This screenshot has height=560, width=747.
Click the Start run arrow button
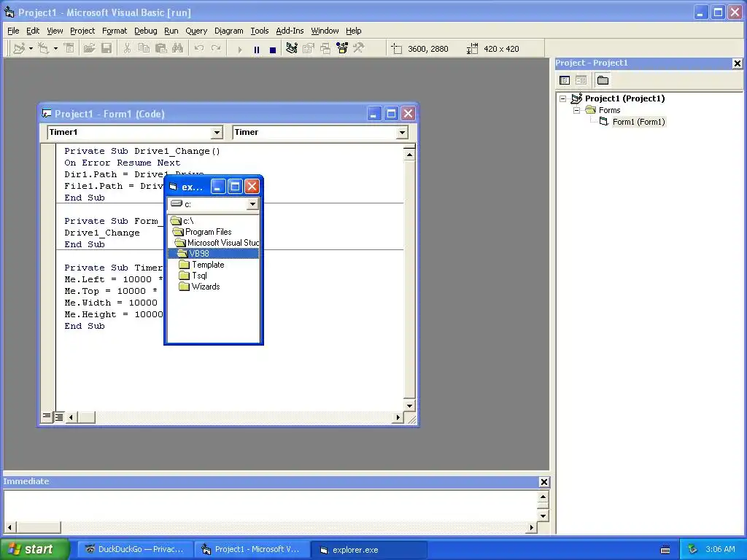point(239,49)
